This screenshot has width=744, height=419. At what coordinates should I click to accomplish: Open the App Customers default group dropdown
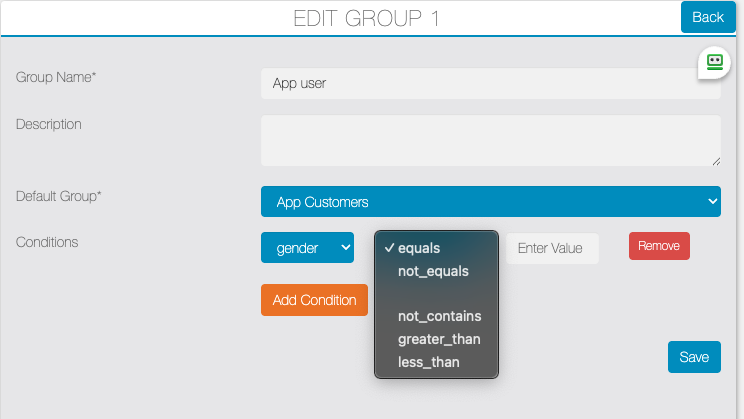tap(491, 202)
